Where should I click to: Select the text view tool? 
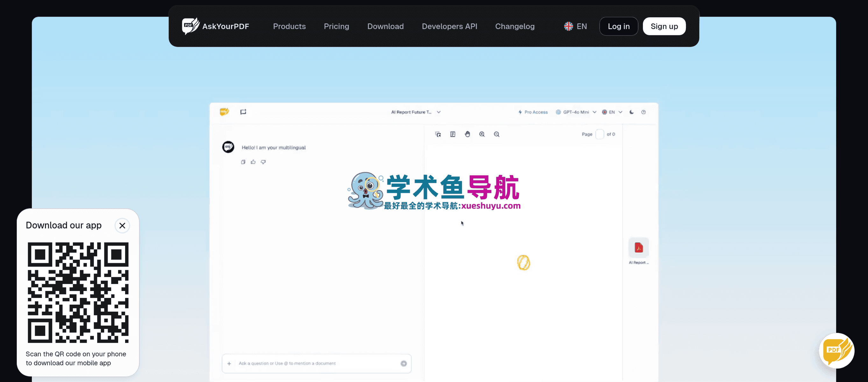click(x=452, y=134)
